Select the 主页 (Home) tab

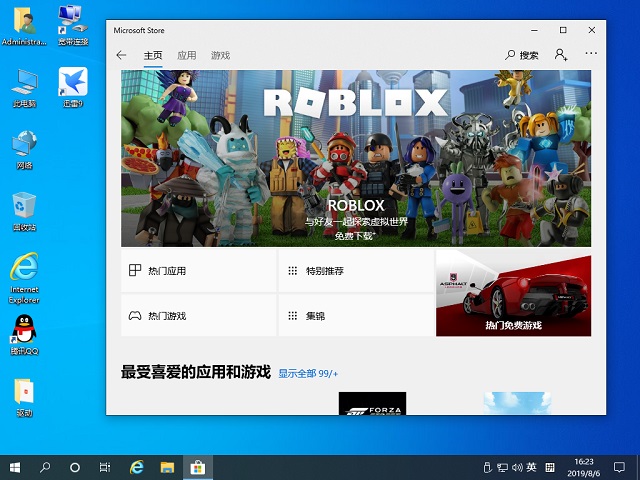point(153,55)
